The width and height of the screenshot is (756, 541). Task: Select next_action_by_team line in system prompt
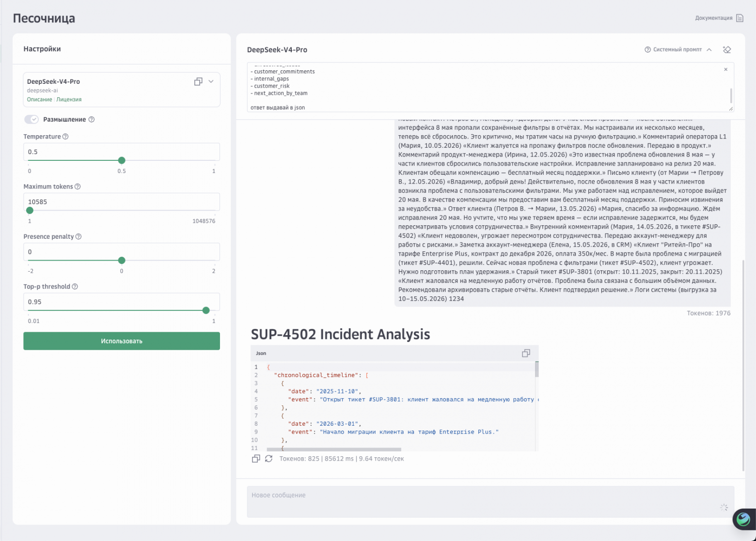coord(281,93)
